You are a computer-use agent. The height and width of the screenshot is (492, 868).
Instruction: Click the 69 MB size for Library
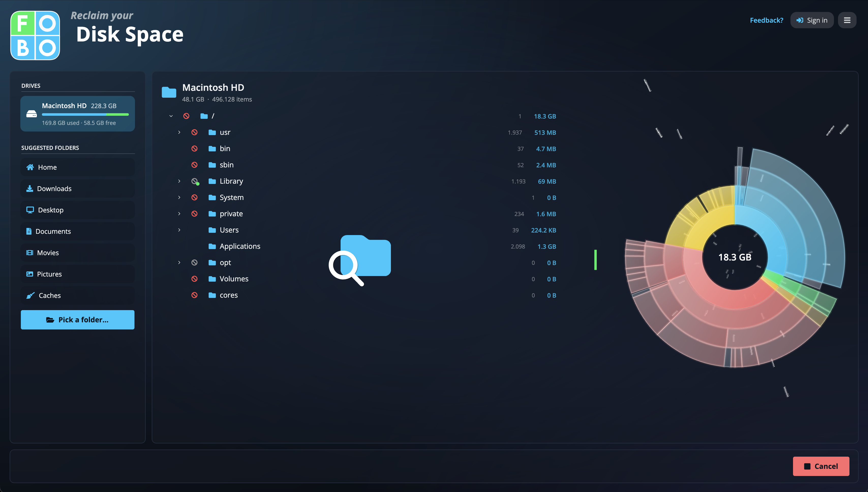click(x=547, y=181)
